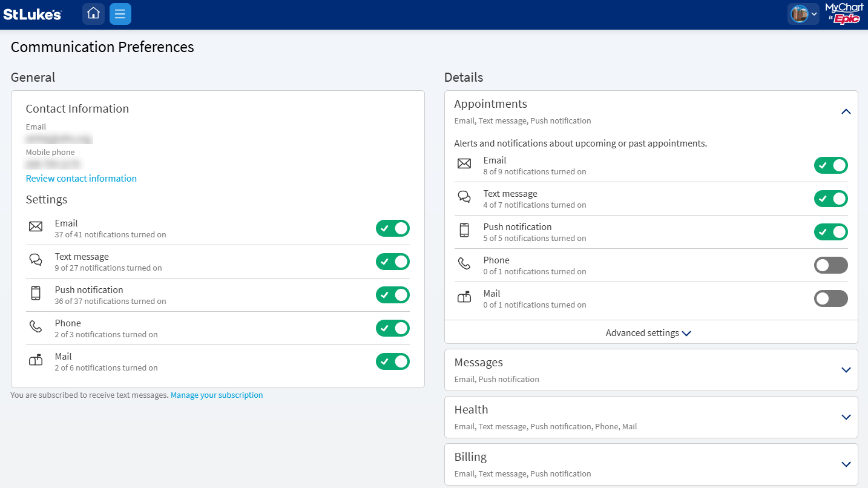Open the main menu hamburger icon
This screenshot has height=488, width=868.
coord(120,14)
